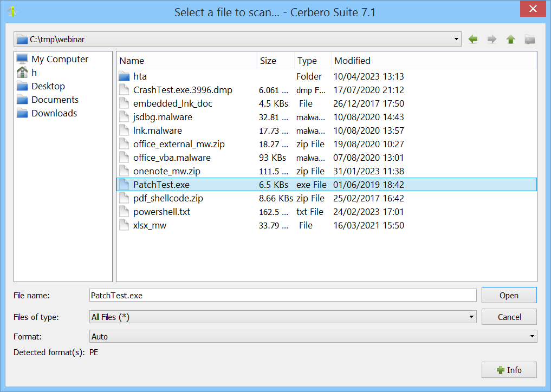Sort files by the Modified column
Viewport: 551px width, 392px height.
coord(434,61)
